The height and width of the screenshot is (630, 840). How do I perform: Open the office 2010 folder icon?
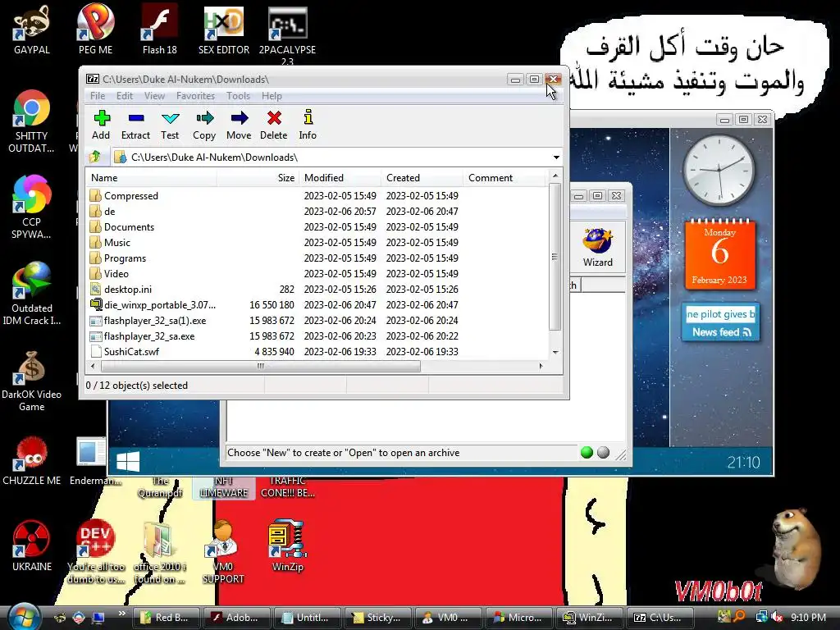click(x=160, y=552)
